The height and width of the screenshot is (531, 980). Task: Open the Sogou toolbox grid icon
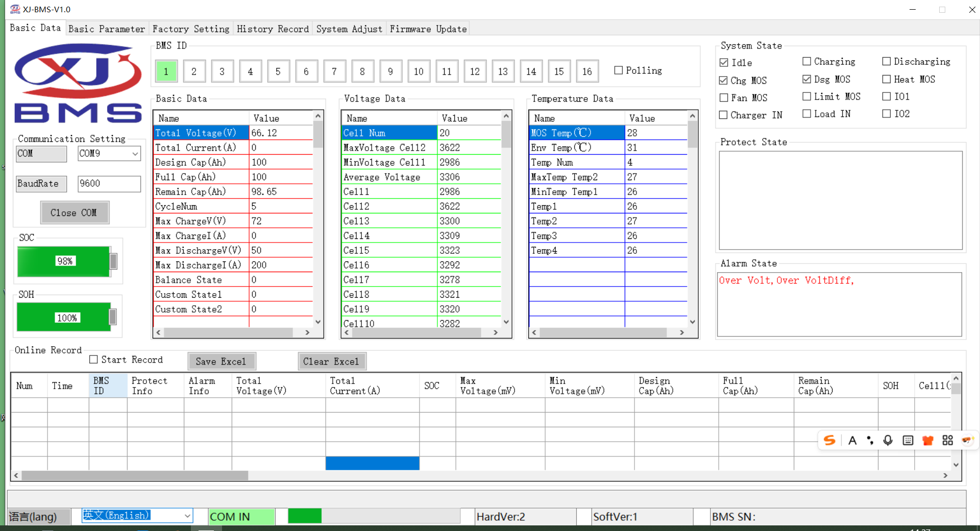[x=948, y=441]
